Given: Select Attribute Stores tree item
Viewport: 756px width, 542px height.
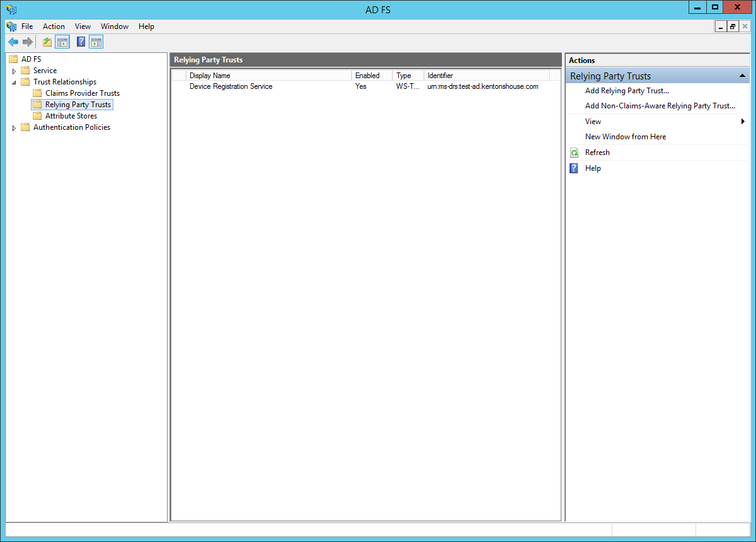Looking at the screenshot, I should tap(71, 116).
